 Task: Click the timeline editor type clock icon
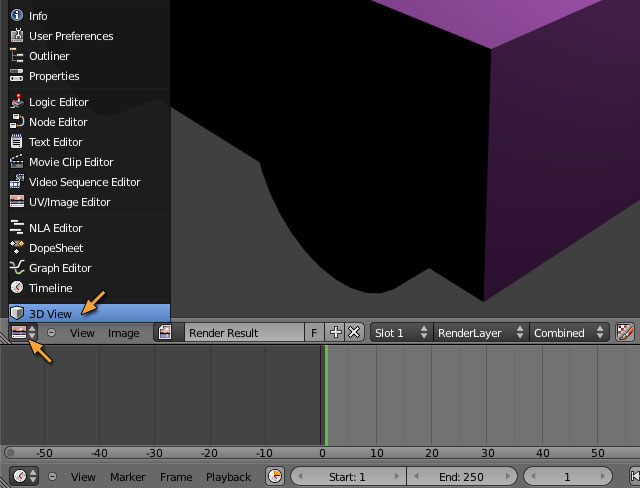tap(23, 477)
